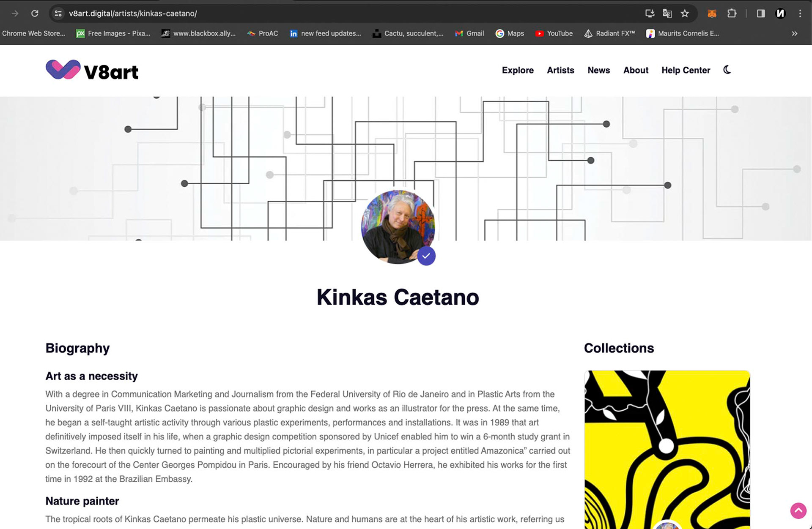The height and width of the screenshot is (529, 812).
Task: Open site information icon in address bar
Action: [58, 14]
